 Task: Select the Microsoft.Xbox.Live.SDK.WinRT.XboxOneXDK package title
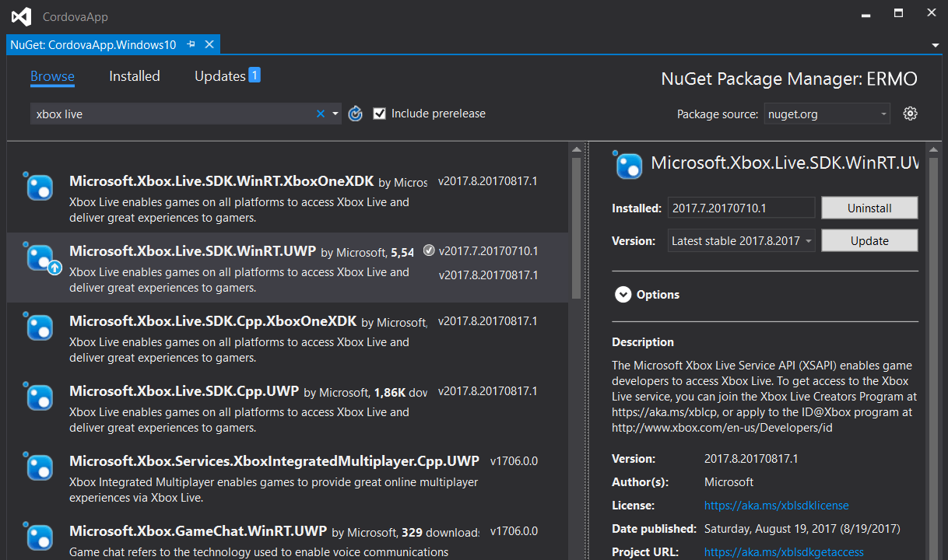click(222, 181)
